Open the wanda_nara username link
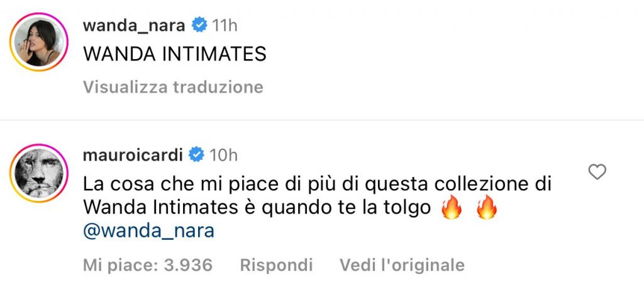This screenshot has height=301, width=644. coord(135,26)
